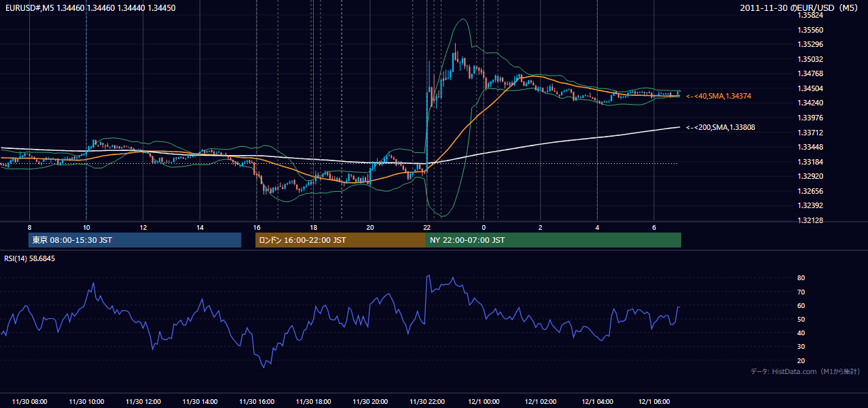Click price axis label 1.32656
This screenshot has height=408, width=868.
pyautogui.click(x=812, y=191)
